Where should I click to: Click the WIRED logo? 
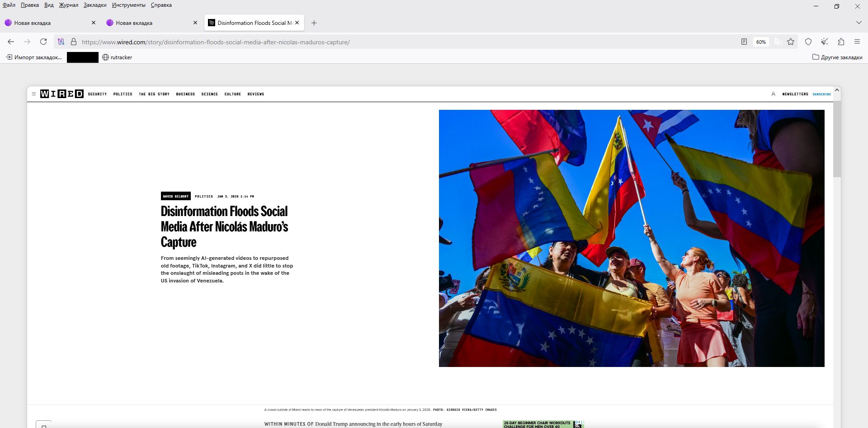[x=62, y=94]
